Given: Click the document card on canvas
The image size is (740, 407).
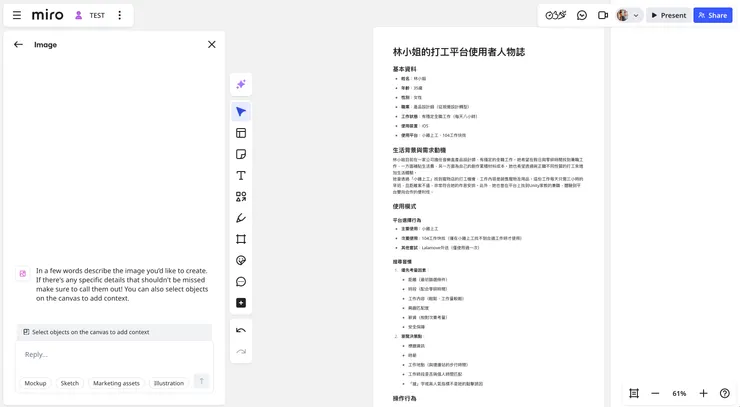Looking at the screenshot, I should (488, 217).
